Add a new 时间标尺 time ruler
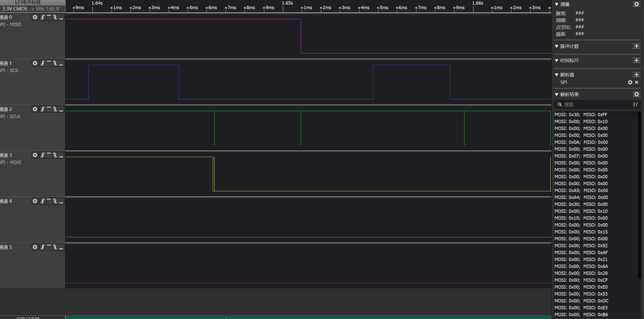Viewport: 644px width, 319px height. tap(636, 60)
